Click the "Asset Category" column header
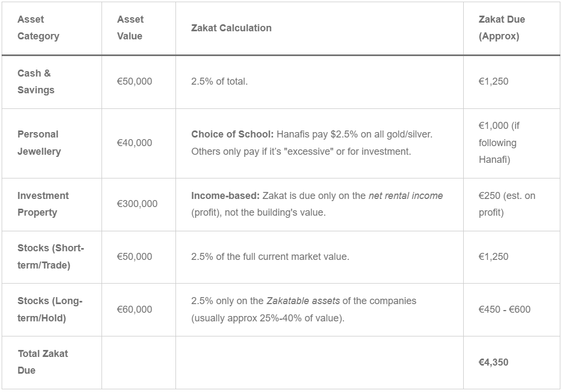The width and height of the screenshot is (562, 392). [38, 28]
